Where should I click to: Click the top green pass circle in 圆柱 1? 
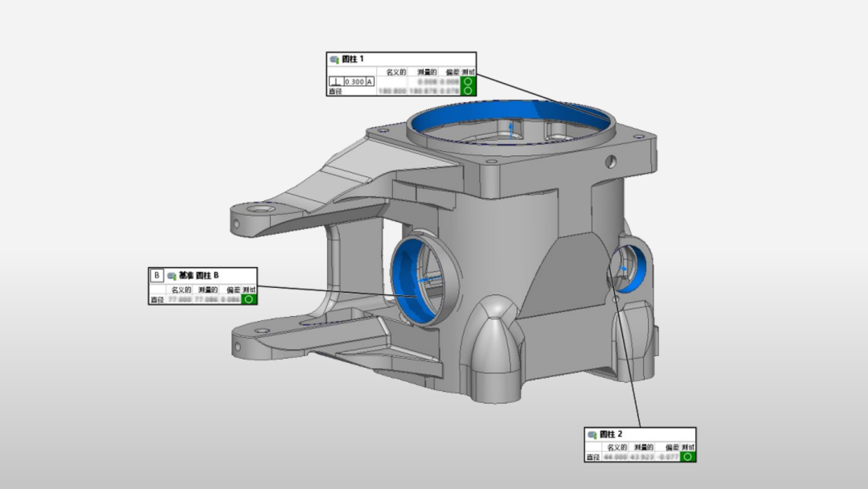468,82
